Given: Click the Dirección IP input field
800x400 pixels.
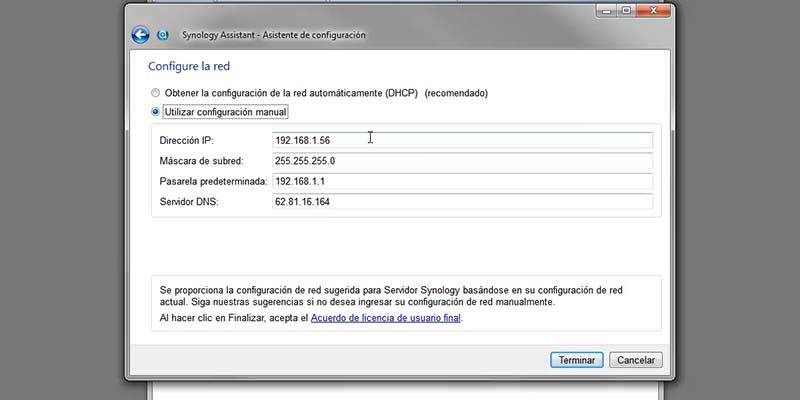Looking at the screenshot, I should 462,140.
